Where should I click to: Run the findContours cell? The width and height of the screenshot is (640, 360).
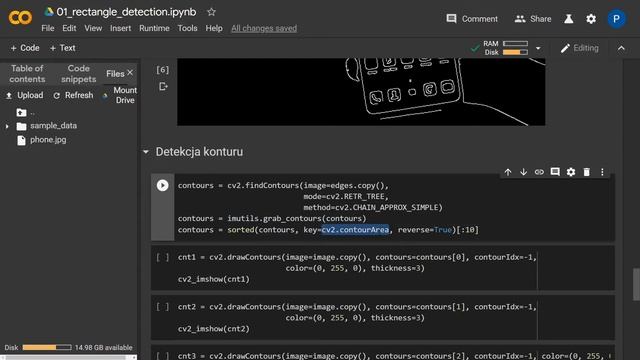pos(162,185)
